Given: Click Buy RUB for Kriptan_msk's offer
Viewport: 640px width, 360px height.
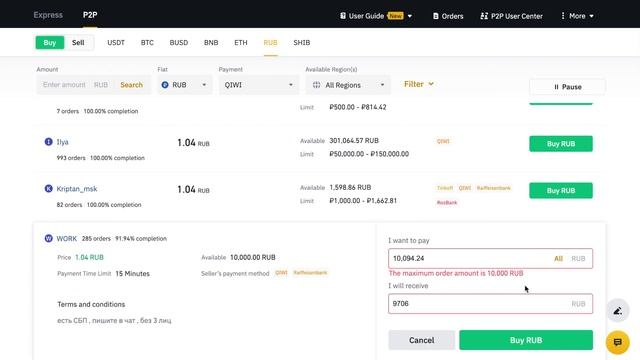Looking at the screenshot, I should click(x=561, y=191).
